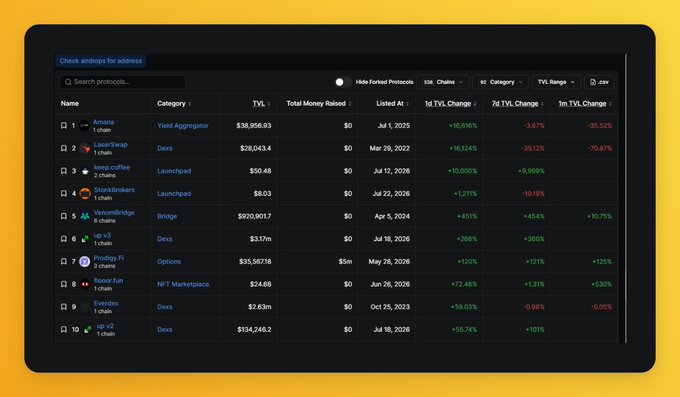This screenshot has height=397, width=680.
Task: Open the LaserSwap protocol link
Action: pyautogui.click(x=111, y=144)
